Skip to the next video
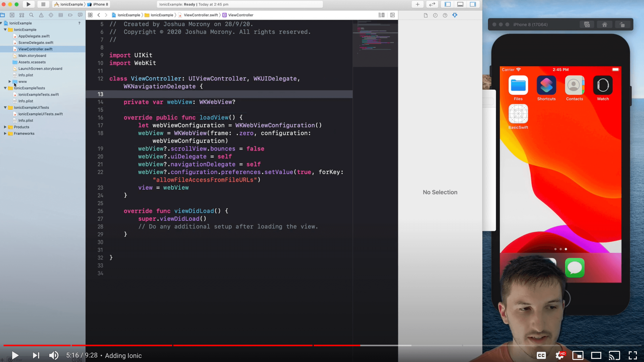 [36, 355]
